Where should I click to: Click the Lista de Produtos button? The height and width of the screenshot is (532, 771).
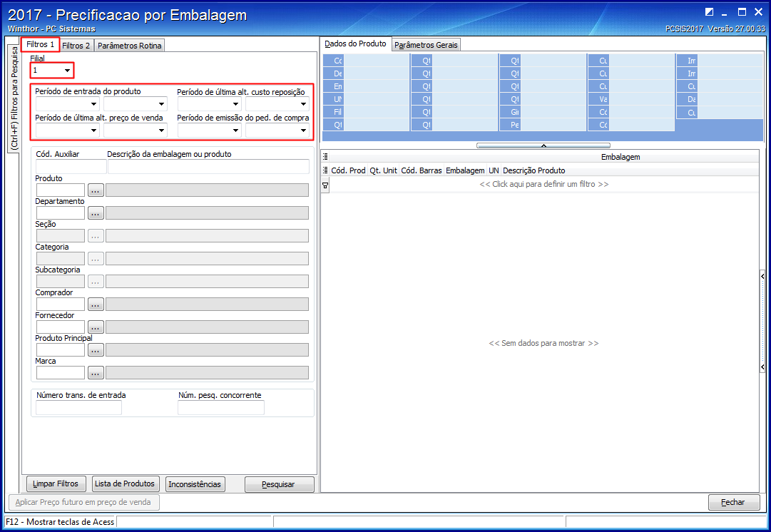(125, 484)
